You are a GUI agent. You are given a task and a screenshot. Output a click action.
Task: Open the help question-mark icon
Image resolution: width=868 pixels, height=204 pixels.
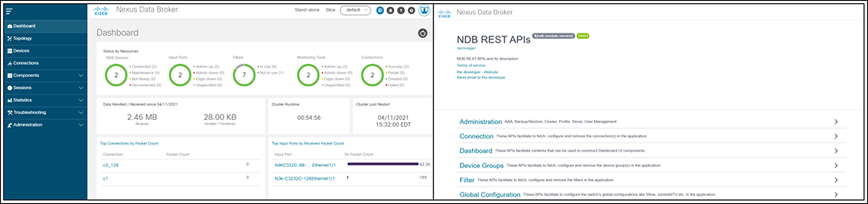point(401,10)
